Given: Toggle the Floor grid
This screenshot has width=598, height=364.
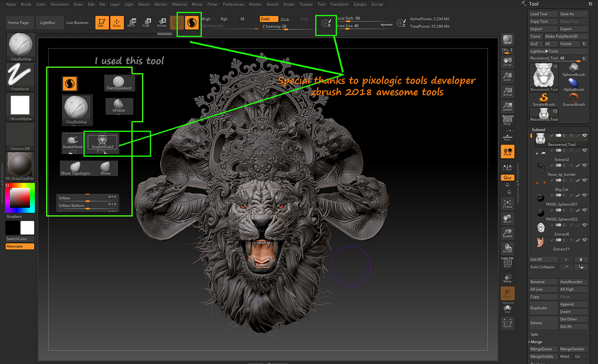Looking at the screenshot, I should (x=507, y=136).
